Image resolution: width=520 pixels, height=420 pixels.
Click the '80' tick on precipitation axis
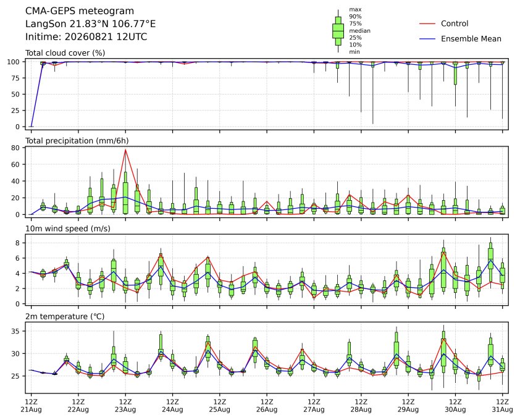click(x=16, y=148)
